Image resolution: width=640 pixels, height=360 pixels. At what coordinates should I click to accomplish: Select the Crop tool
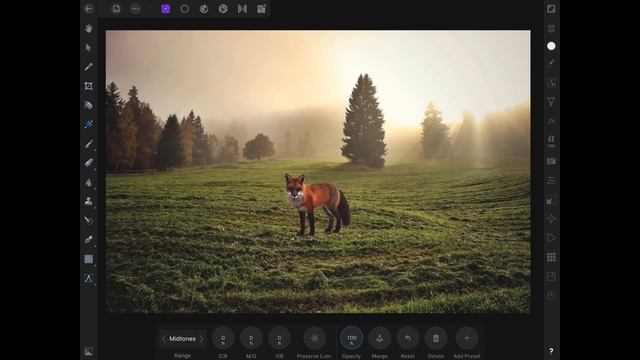89,86
